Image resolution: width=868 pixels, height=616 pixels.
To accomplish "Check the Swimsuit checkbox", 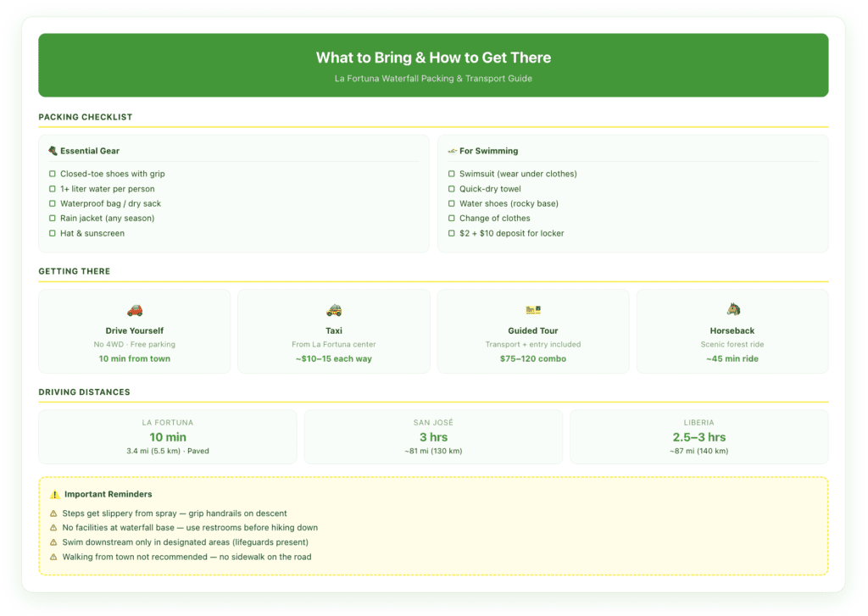I will pyautogui.click(x=450, y=174).
